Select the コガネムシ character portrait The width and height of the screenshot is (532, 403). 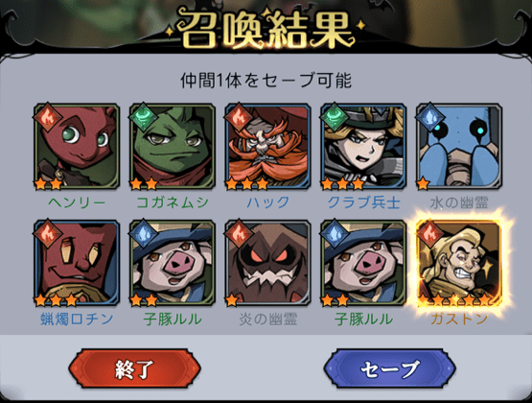[x=173, y=147]
